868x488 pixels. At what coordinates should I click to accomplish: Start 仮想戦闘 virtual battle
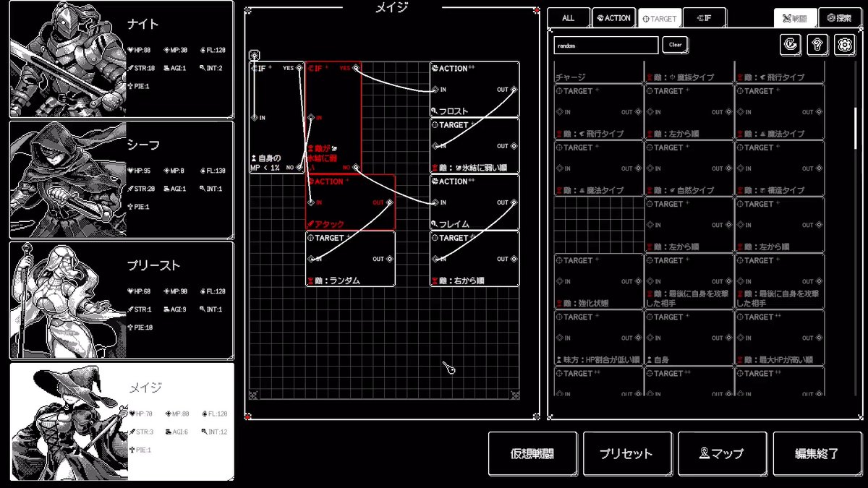coord(532,454)
